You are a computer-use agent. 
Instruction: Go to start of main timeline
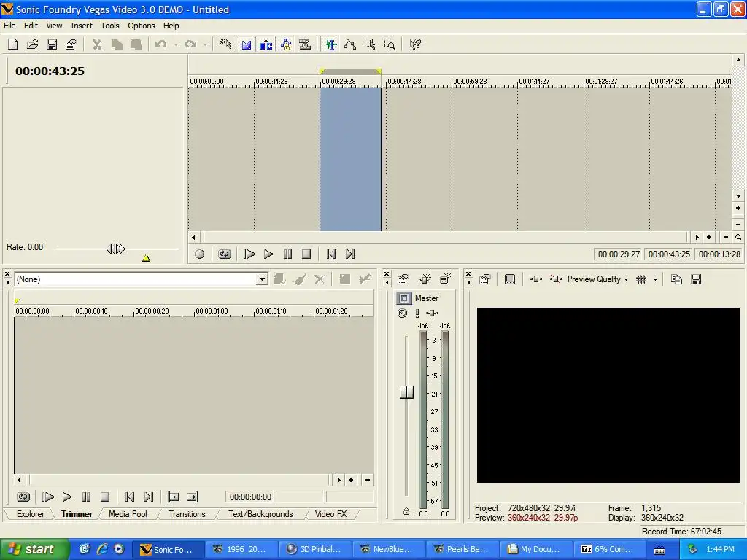331,254
